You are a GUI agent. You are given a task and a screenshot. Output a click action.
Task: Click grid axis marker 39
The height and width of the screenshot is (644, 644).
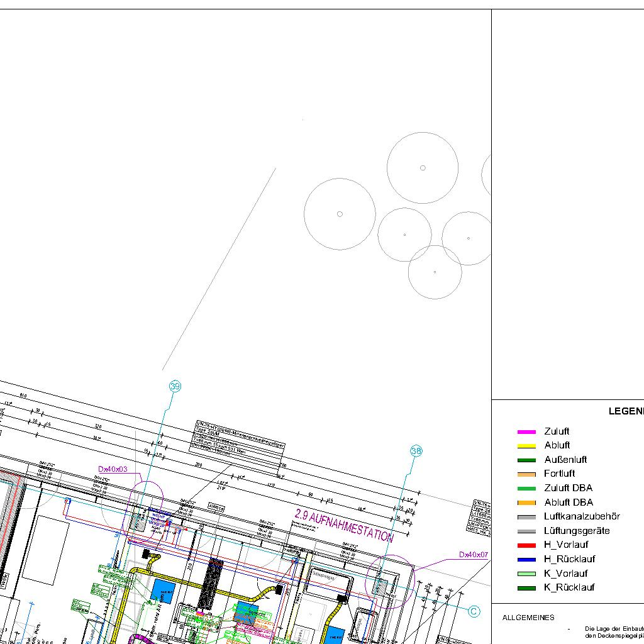point(175,386)
